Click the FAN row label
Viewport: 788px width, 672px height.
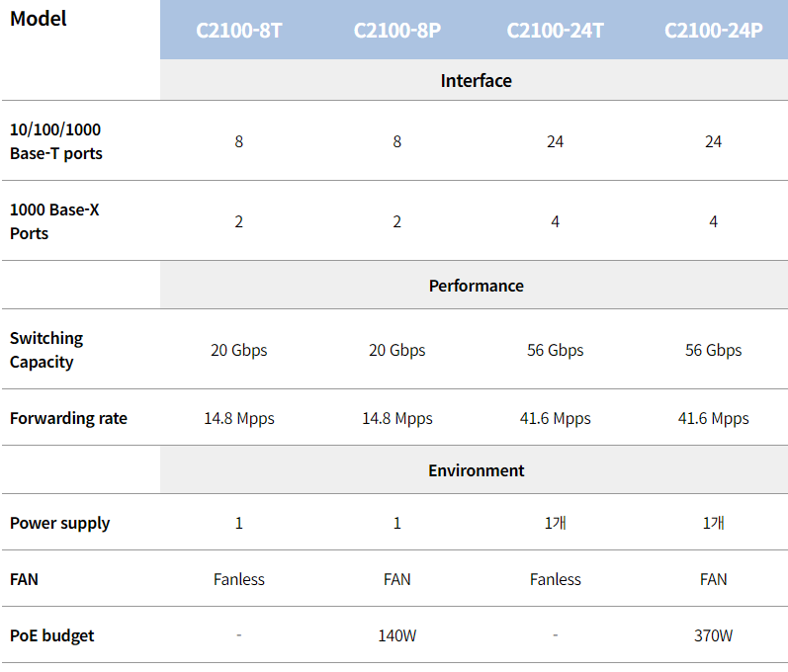point(24,579)
